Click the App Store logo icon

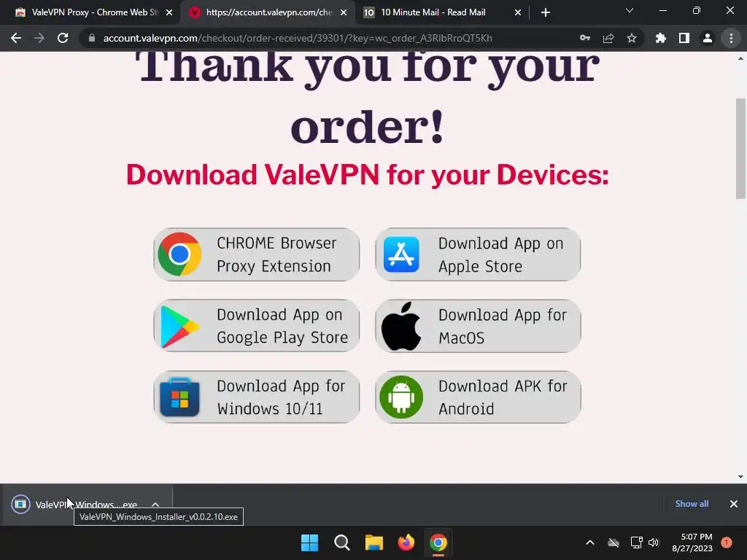(402, 254)
